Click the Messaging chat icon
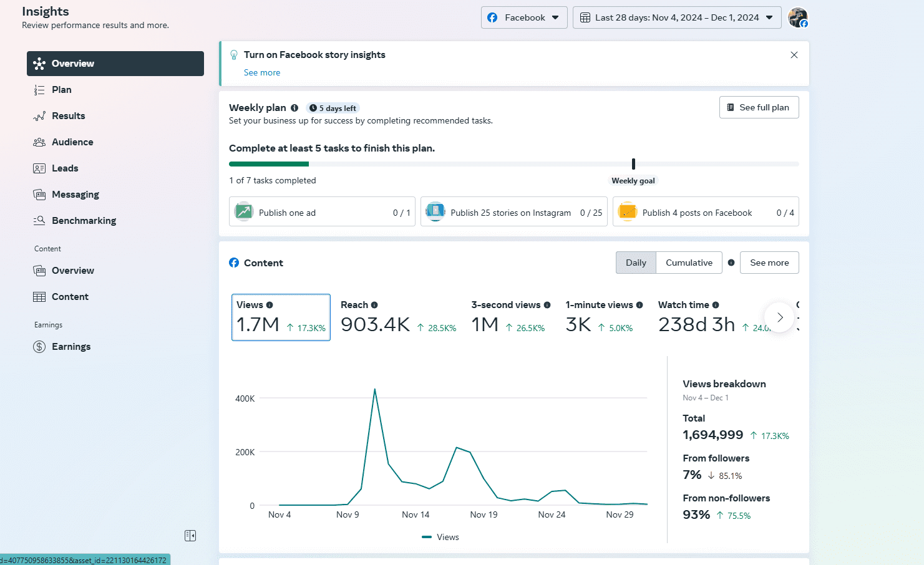This screenshot has height=565, width=924. (x=39, y=195)
